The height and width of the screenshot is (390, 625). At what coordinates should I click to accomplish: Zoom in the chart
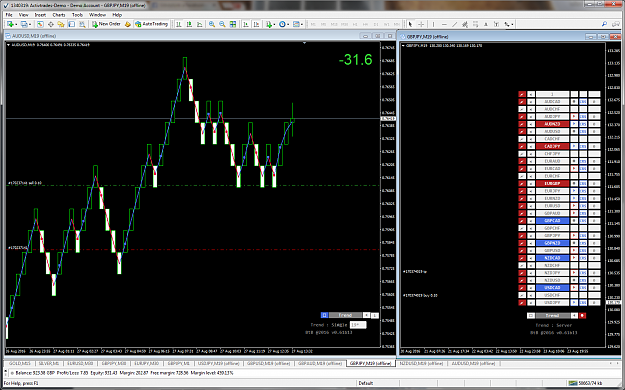[x=212, y=24]
